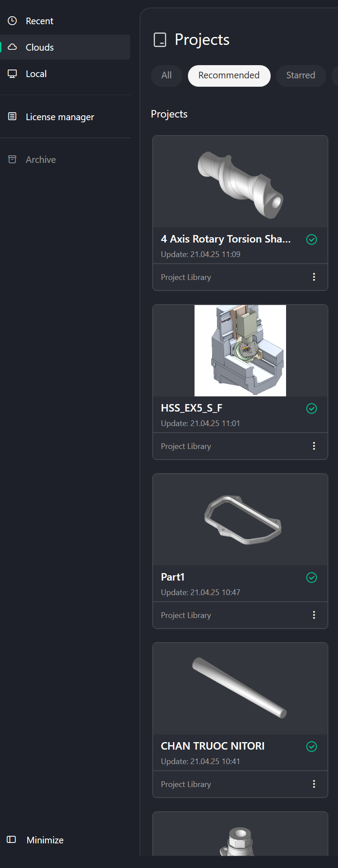
Task: Select the Starred filter tab
Action: (301, 75)
